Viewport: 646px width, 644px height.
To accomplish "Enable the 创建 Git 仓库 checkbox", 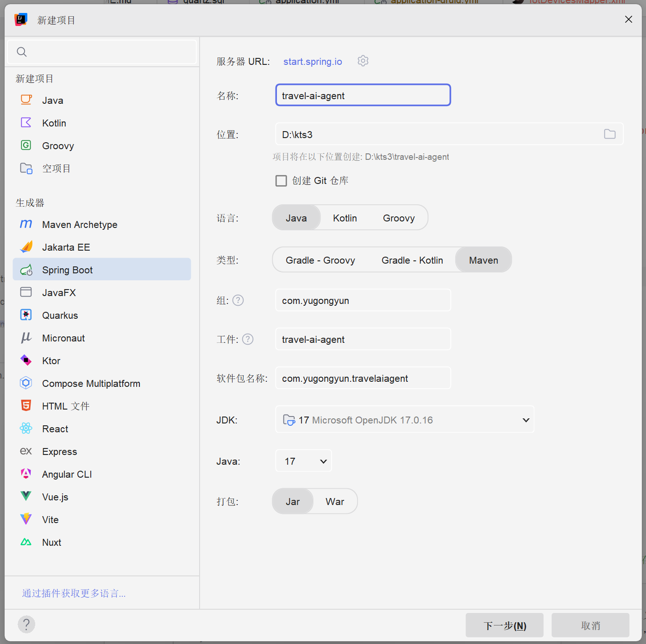I will pyautogui.click(x=281, y=181).
